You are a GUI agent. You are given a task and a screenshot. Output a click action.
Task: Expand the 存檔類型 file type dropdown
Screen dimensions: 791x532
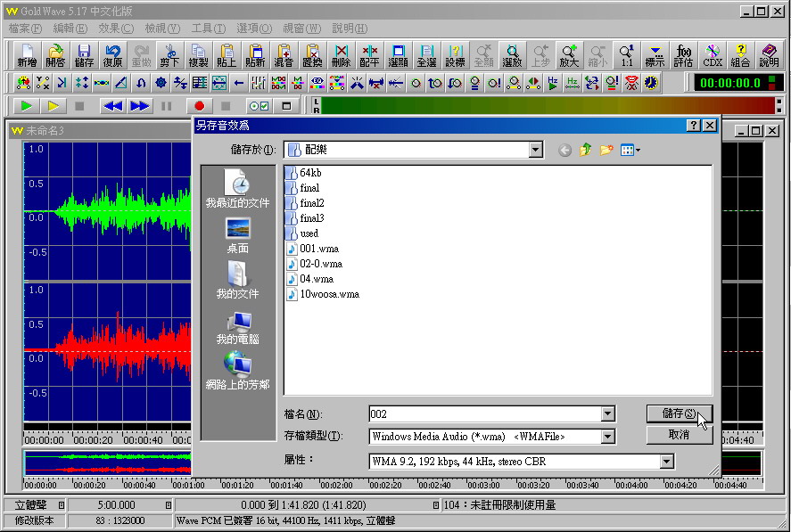[607, 437]
